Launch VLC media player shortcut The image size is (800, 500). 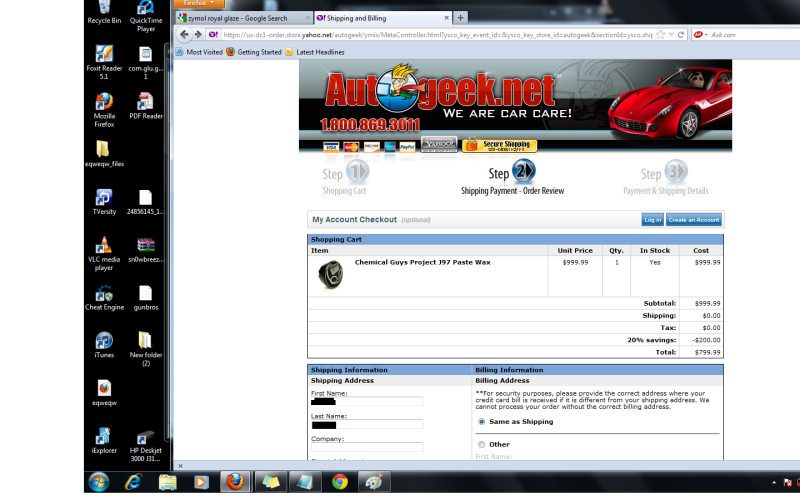click(104, 254)
